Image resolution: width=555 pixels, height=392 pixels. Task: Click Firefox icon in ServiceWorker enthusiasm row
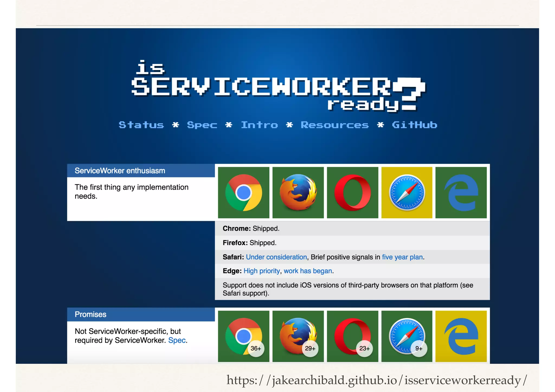point(298,193)
